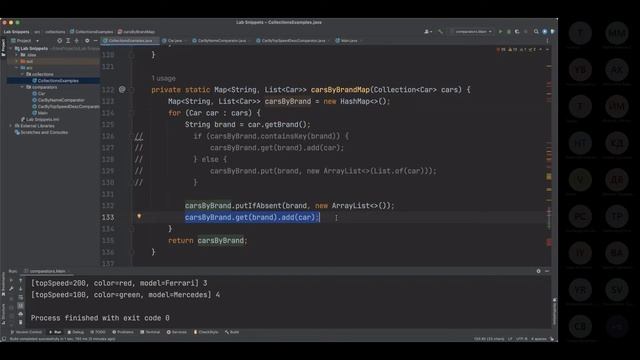
Task: Hide the Project tool window with minus icon
Action: [x=96, y=41]
